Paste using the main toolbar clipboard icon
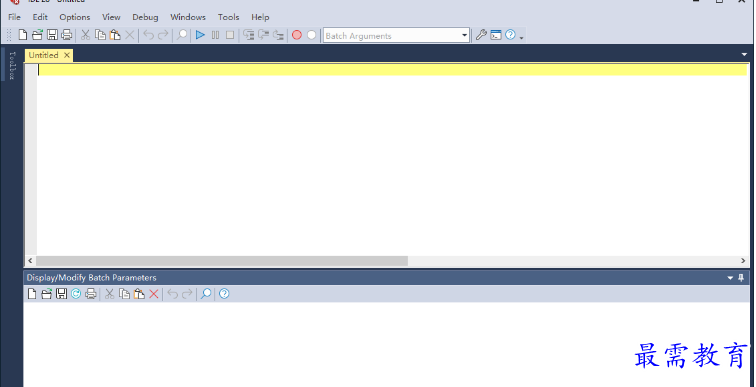The height and width of the screenshot is (387, 756). (x=115, y=35)
